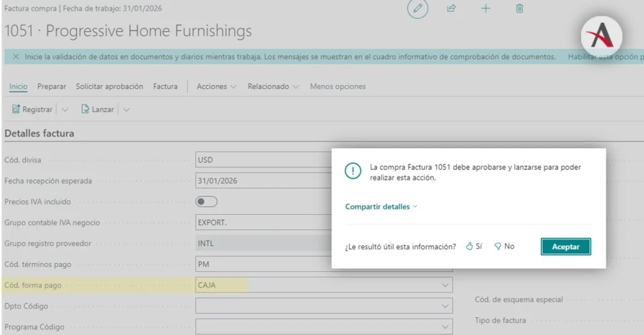
Task: Dismiss the validation notification with X icon
Action: 16,57
